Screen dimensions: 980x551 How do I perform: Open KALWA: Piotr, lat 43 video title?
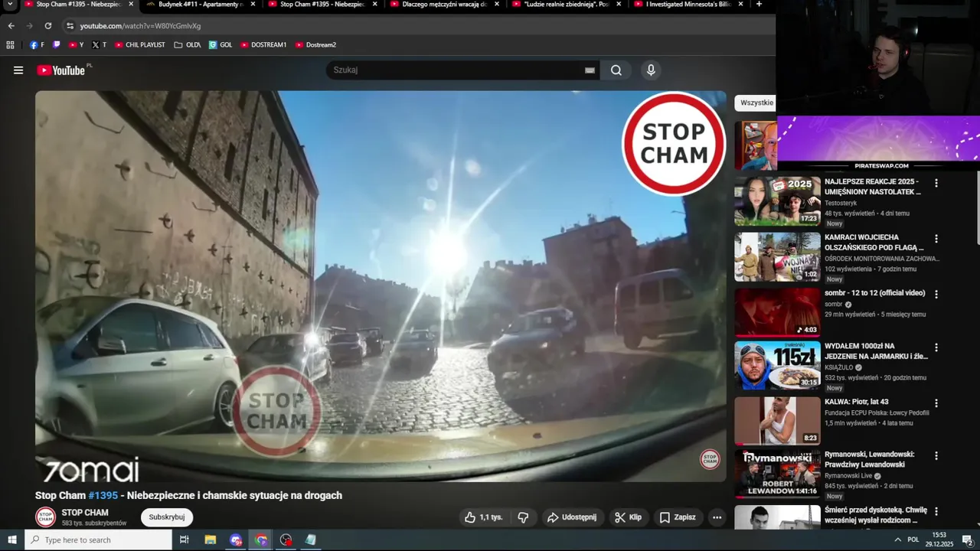tap(856, 402)
